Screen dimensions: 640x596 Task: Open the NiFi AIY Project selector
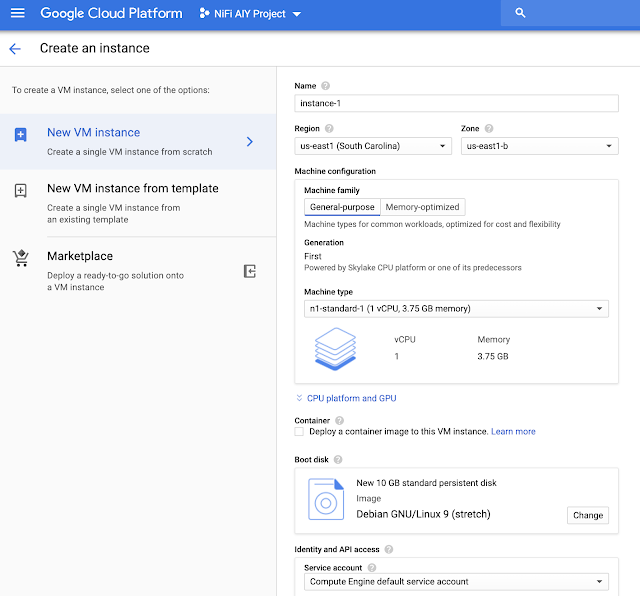(250, 14)
